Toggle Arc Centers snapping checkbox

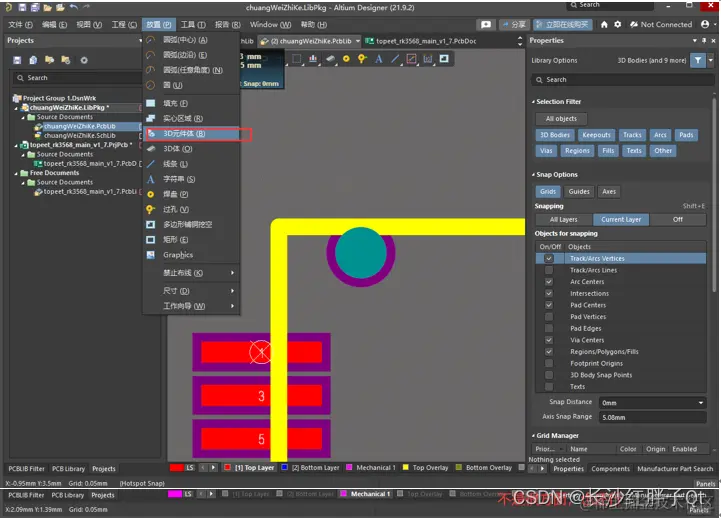point(549,282)
